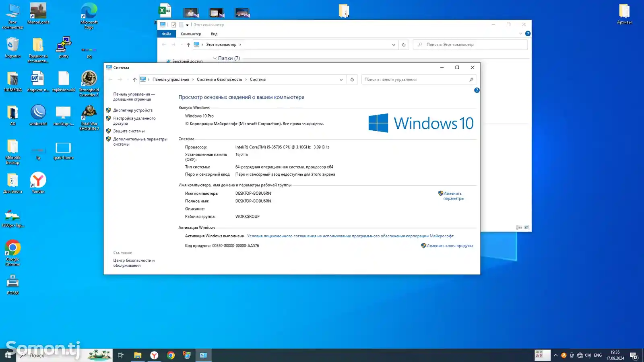The width and height of the screenshot is (644, 362).
Task: Open Chrome from the taskbar
Action: pyautogui.click(x=171, y=355)
